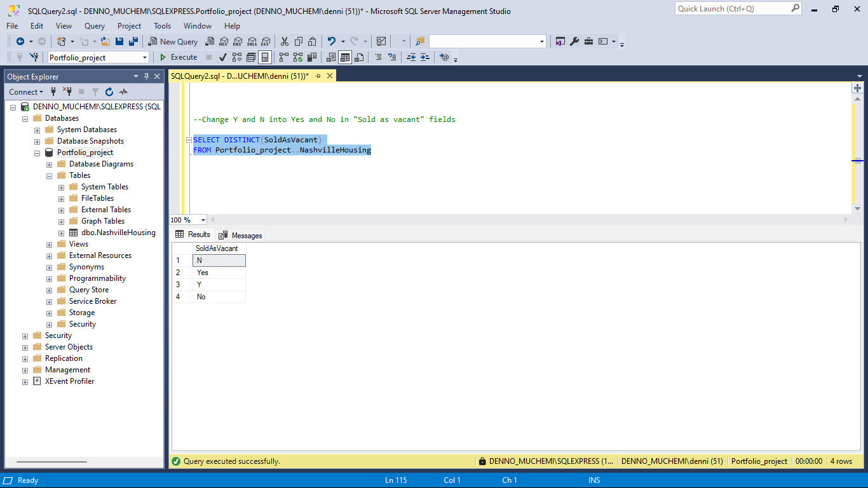Click the Quick Launch search field
The height and width of the screenshot is (488, 868).
point(738,9)
